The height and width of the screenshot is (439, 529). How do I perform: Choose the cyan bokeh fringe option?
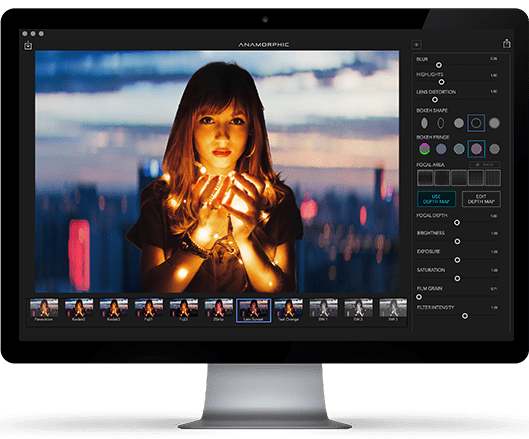(459, 149)
